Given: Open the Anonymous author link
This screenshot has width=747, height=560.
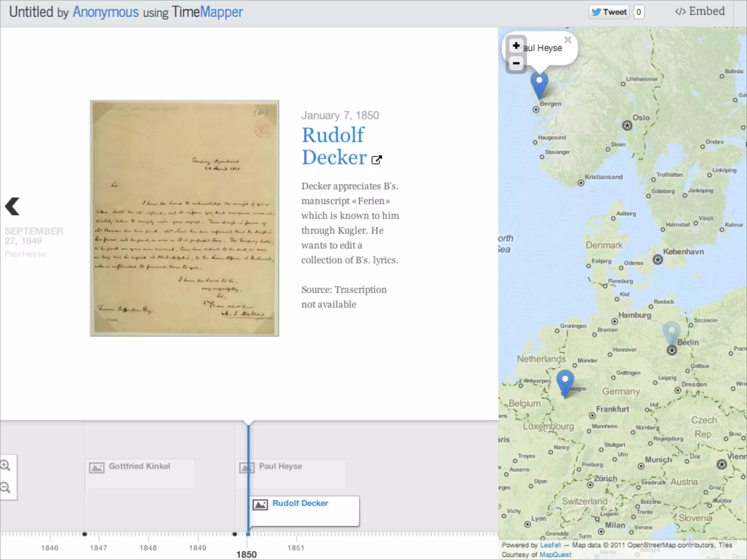Looking at the screenshot, I should [106, 12].
